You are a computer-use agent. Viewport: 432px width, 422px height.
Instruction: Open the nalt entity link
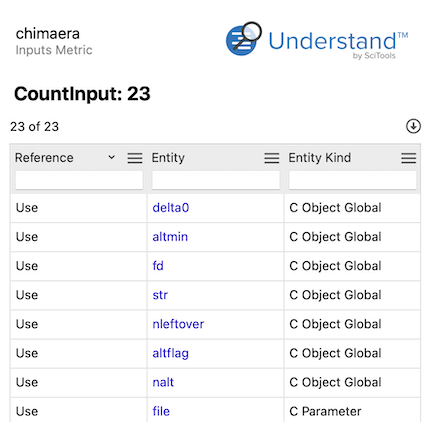(163, 382)
